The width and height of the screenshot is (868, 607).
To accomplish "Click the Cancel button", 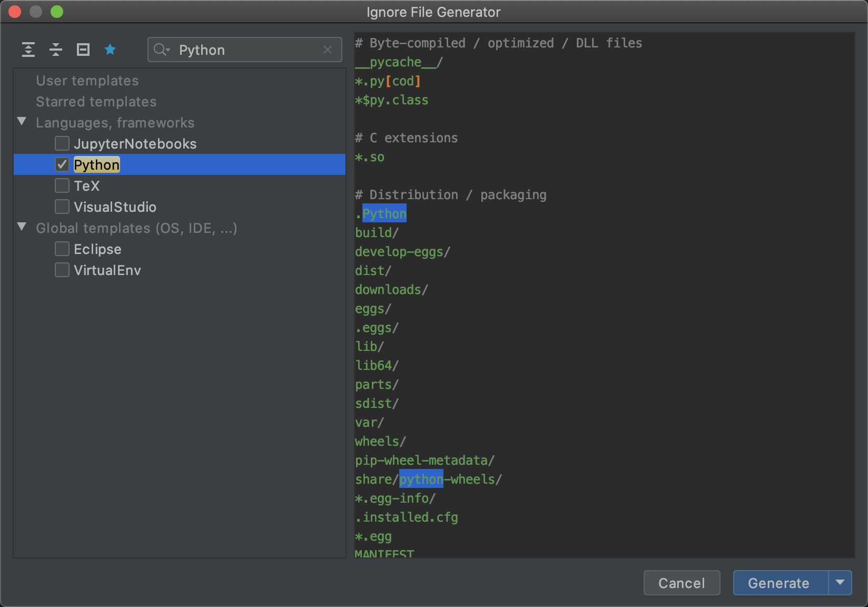I will 682,583.
